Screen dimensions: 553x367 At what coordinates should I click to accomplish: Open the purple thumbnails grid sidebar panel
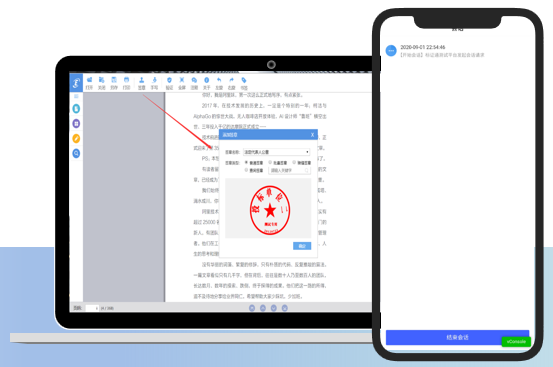pyautogui.click(x=76, y=124)
